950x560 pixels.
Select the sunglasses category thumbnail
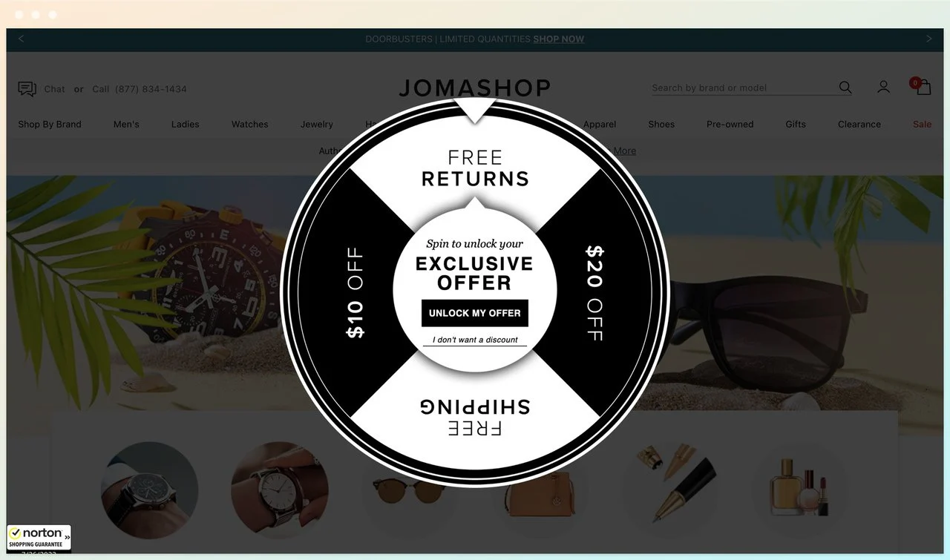point(402,491)
